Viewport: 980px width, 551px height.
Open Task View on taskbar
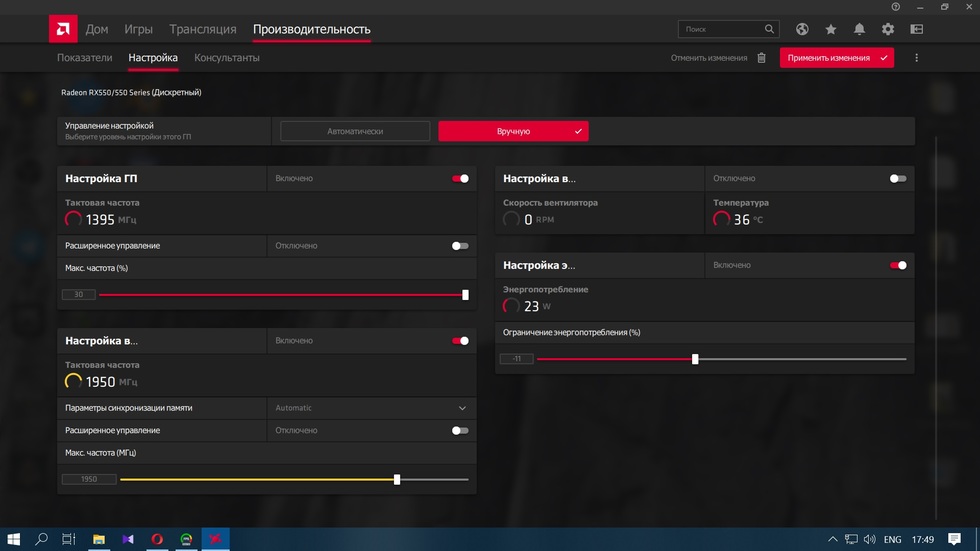click(69, 539)
